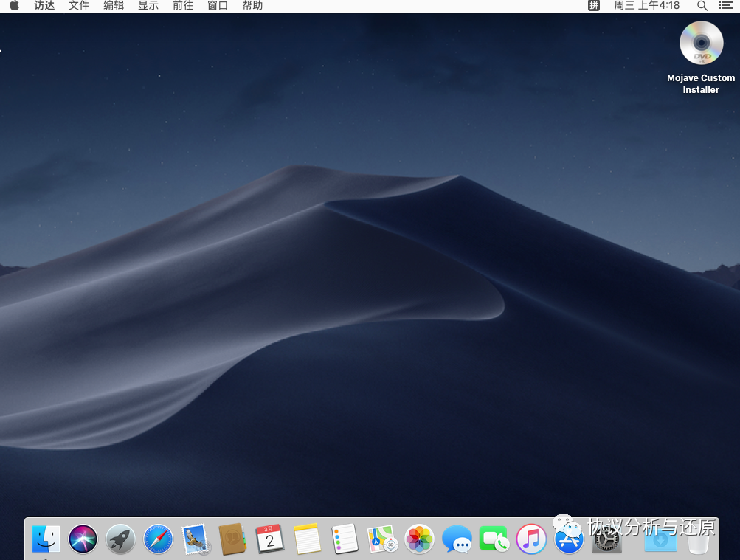Image resolution: width=740 pixels, height=560 pixels.
Task: Open Spotlight search magnifier icon
Action: (x=702, y=6)
